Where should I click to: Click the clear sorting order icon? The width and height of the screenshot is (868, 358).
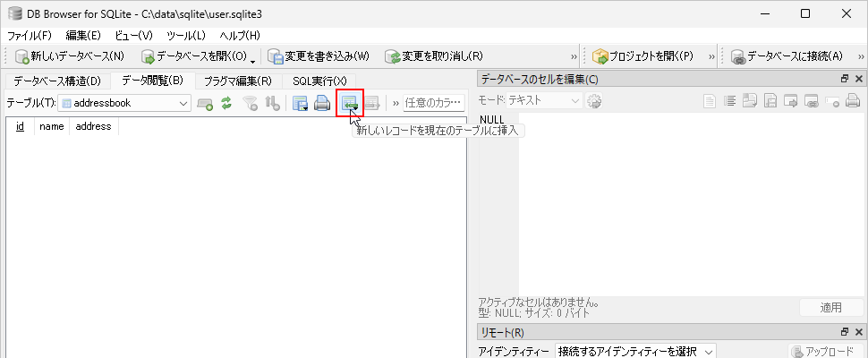[271, 103]
